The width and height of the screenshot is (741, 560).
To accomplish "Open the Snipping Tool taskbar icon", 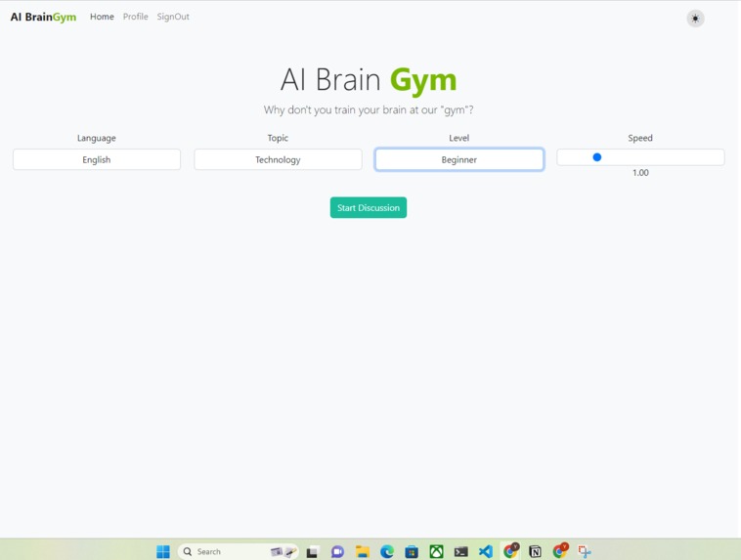I will (585, 551).
